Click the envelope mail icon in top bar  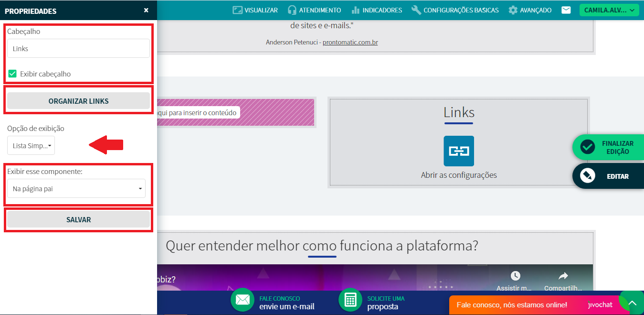tap(566, 10)
